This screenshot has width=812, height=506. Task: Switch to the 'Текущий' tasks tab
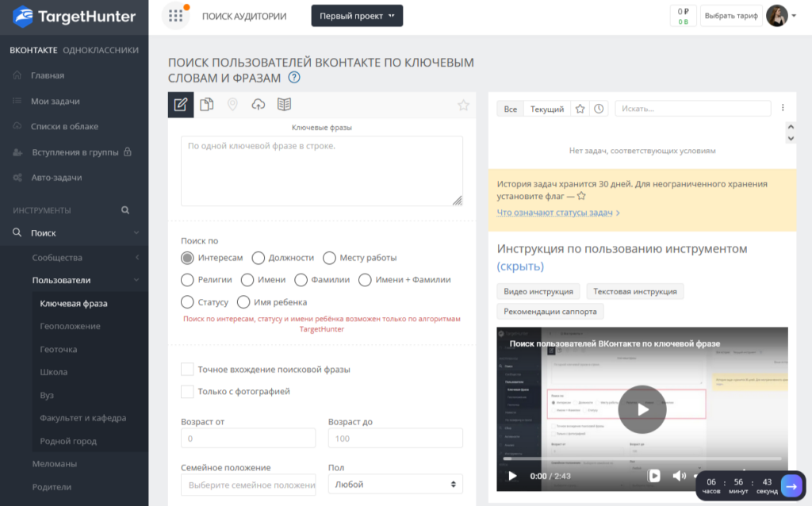click(547, 109)
